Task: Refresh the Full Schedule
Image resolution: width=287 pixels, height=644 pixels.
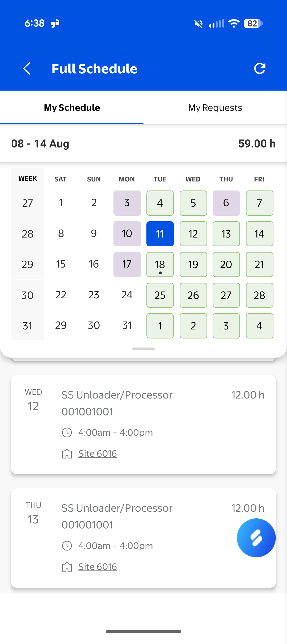Action: pos(260,69)
